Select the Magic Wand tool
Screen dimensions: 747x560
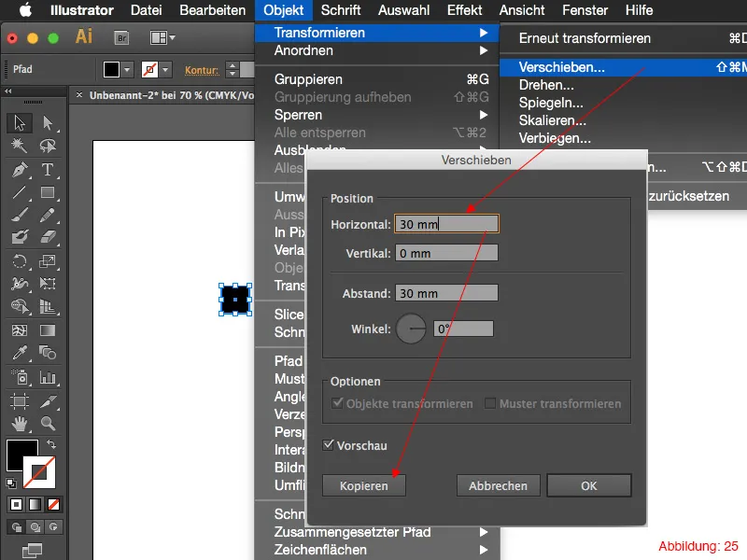(20, 146)
